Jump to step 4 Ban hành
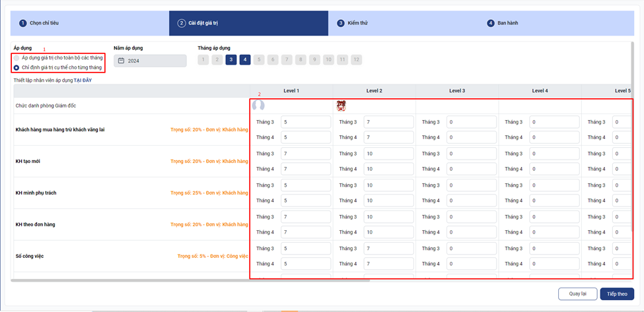The image size is (644, 312). coord(507,23)
